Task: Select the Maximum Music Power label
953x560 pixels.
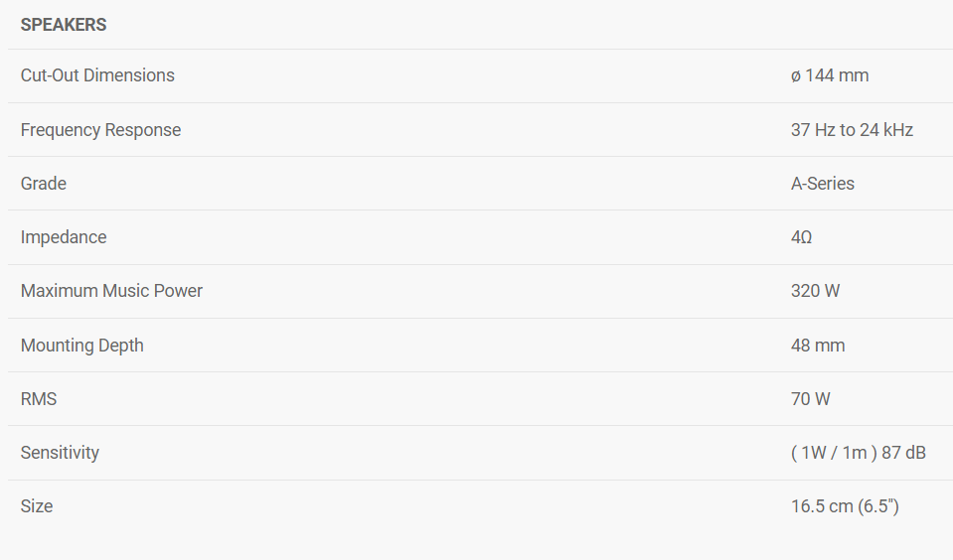Action: pyautogui.click(x=111, y=291)
